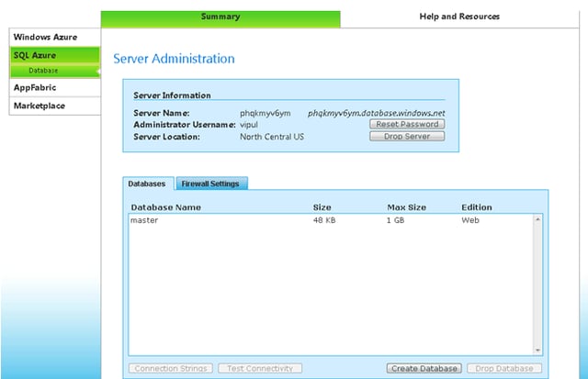Select SQL Azure in the sidebar
The width and height of the screenshot is (588, 379).
coord(55,55)
